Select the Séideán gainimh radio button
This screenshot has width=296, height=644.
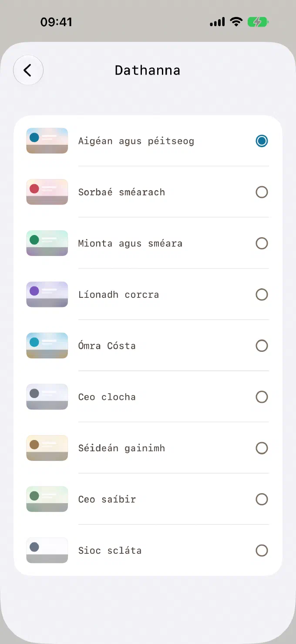[x=262, y=448]
